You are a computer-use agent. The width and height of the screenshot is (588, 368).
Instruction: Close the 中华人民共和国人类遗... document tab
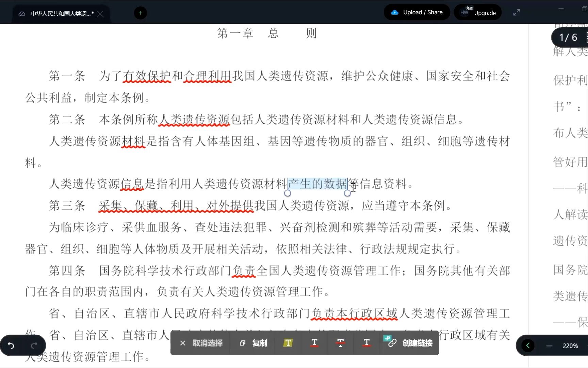click(100, 14)
